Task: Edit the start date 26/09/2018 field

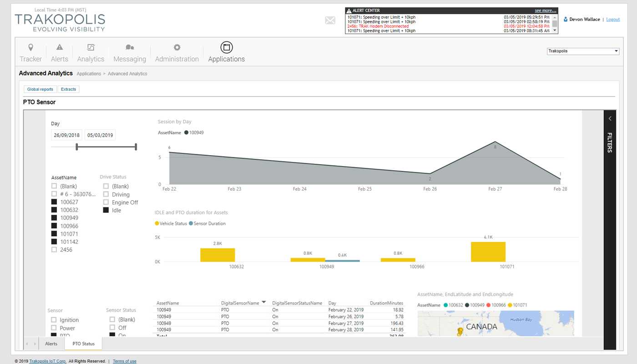Action: click(x=67, y=135)
